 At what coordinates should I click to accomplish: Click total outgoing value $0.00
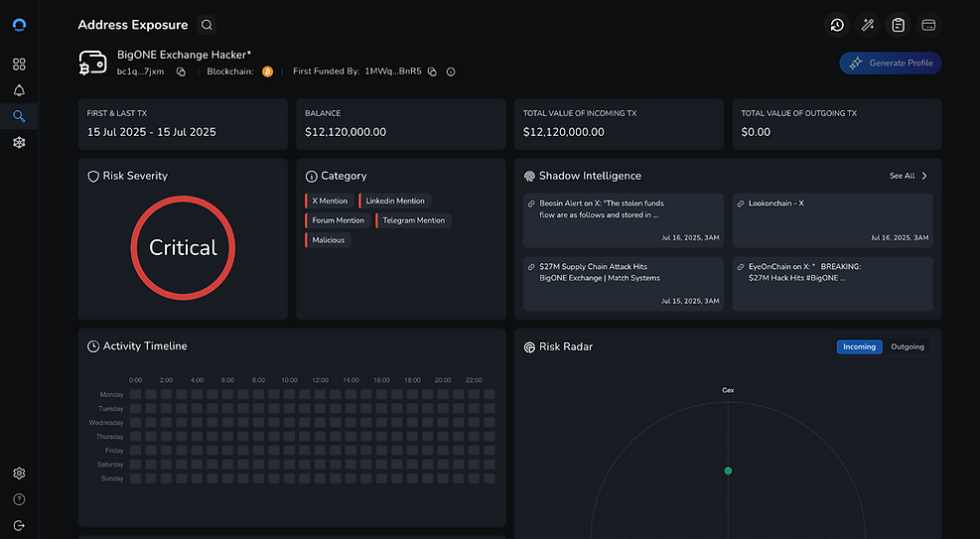[x=756, y=132]
